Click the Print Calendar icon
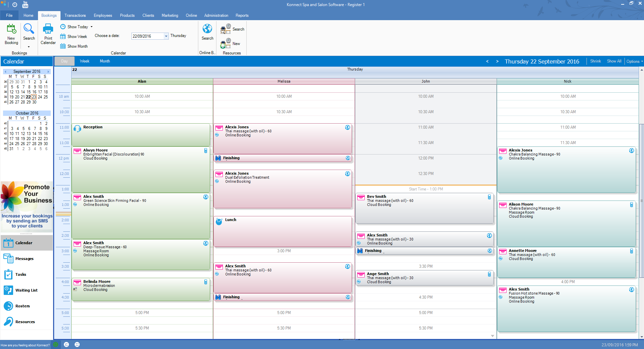This screenshot has width=644, height=349. click(48, 34)
